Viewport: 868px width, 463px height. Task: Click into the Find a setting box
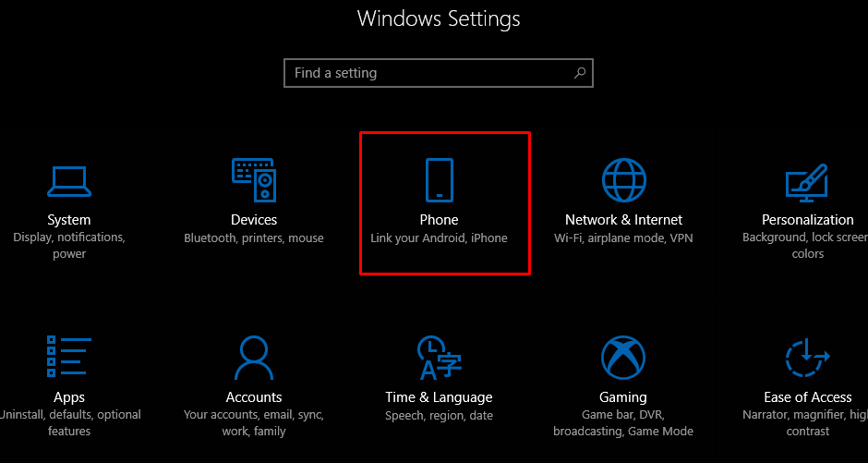click(x=439, y=73)
